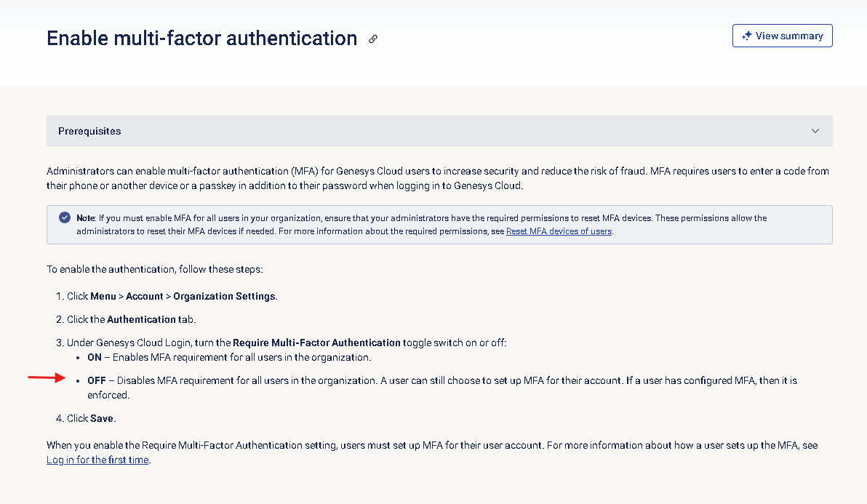Click the bold 'Authentication' tab name in step 2

click(141, 319)
